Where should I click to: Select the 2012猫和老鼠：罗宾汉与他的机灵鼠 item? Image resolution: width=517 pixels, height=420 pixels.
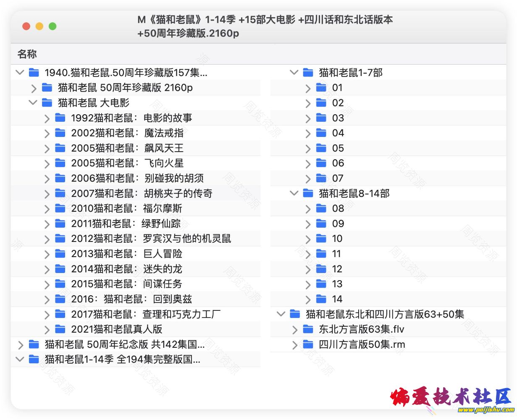coord(151,239)
